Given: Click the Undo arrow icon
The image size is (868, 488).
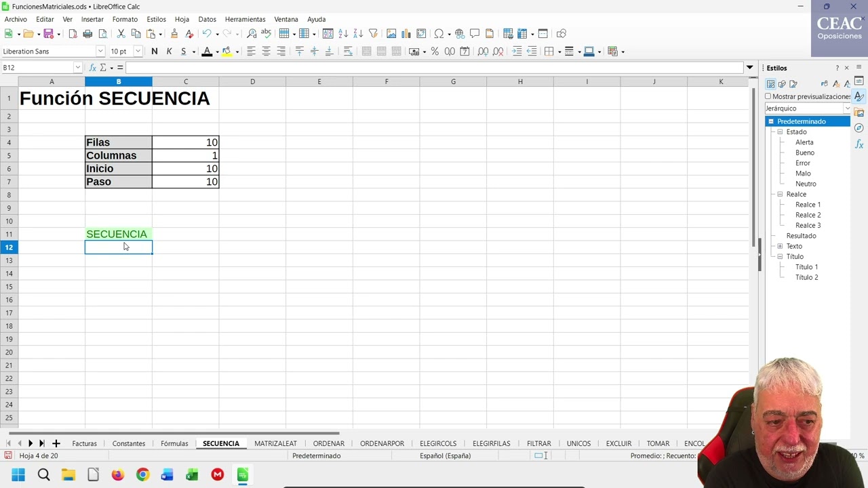Looking at the screenshot, I should (207, 33).
